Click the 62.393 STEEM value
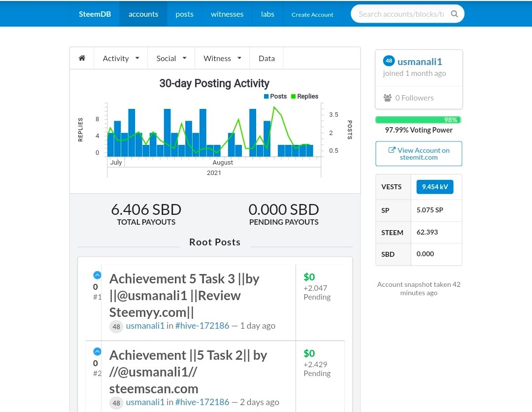The height and width of the screenshot is (412, 532). 427,232
